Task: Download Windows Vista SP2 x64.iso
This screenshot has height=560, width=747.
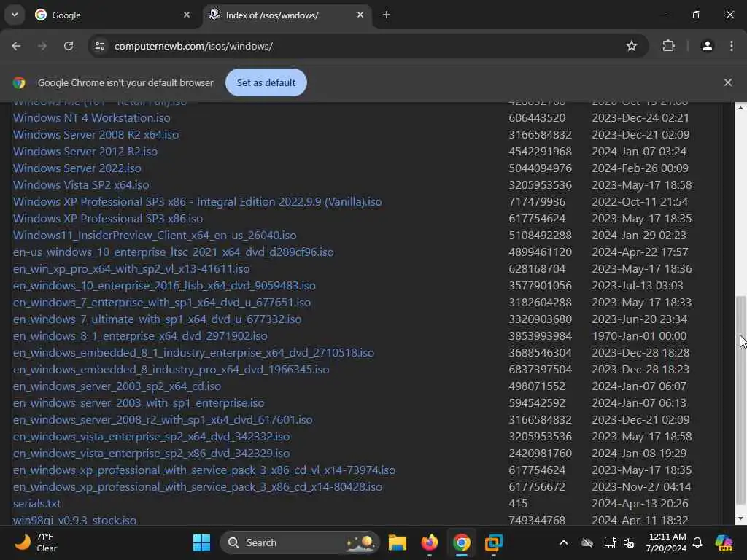Action: point(81,184)
